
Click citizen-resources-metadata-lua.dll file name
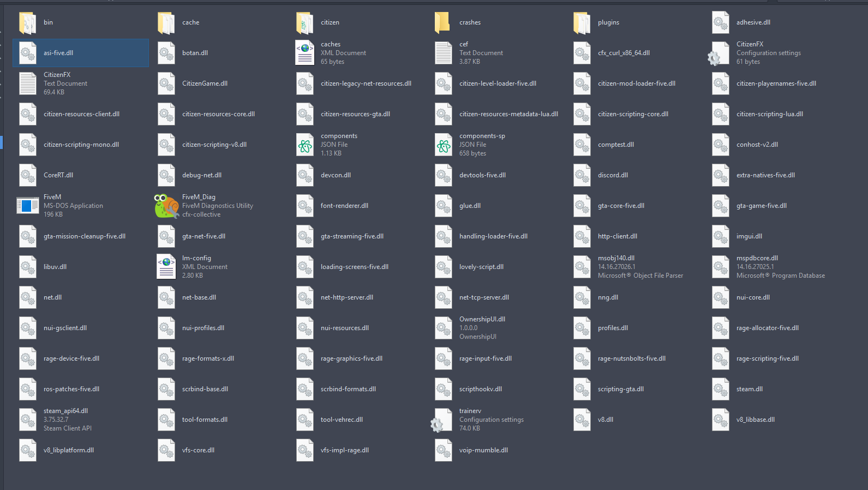tap(508, 114)
